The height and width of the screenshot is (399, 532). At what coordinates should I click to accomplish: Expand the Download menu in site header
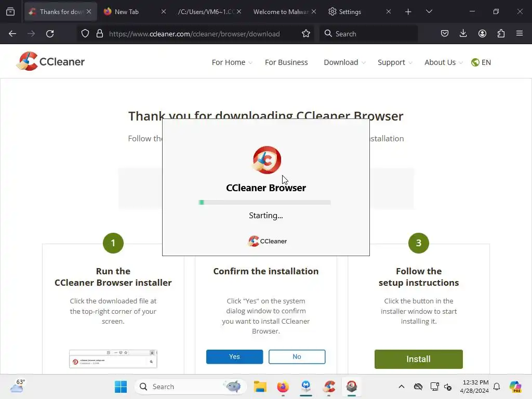(345, 62)
